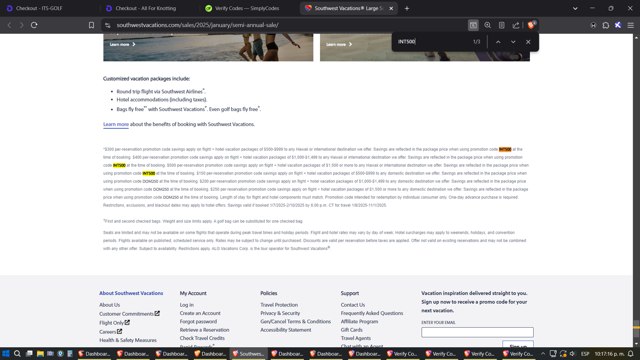640x360 pixels.
Task: Close the Southwest Vacations tab
Action: (391, 8)
